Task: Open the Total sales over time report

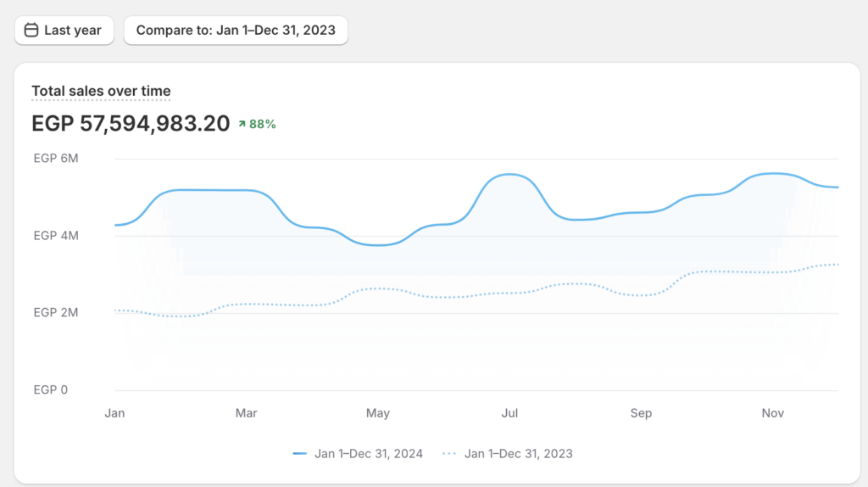Action: [101, 91]
